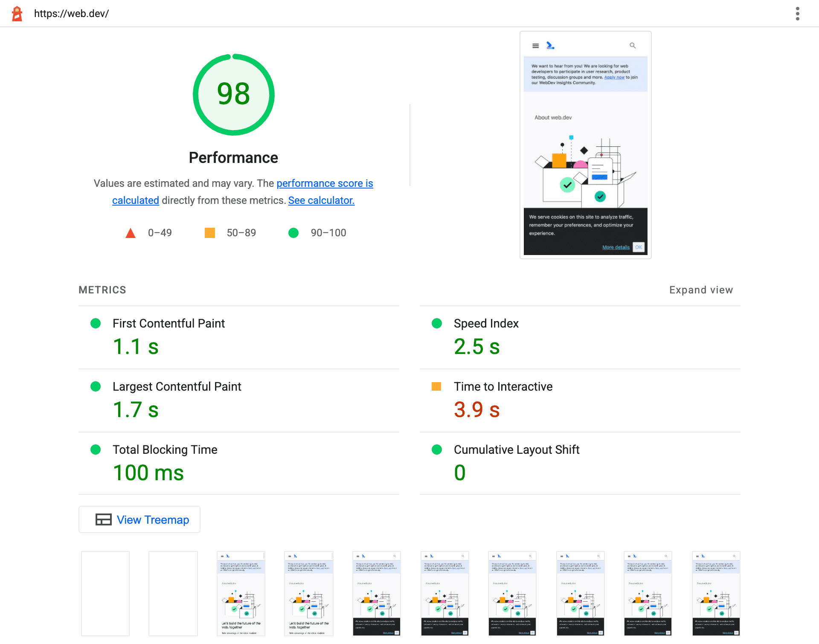This screenshot has width=819, height=644.
Task: Select the search icon in preview panel
Action: coord(633,45)
